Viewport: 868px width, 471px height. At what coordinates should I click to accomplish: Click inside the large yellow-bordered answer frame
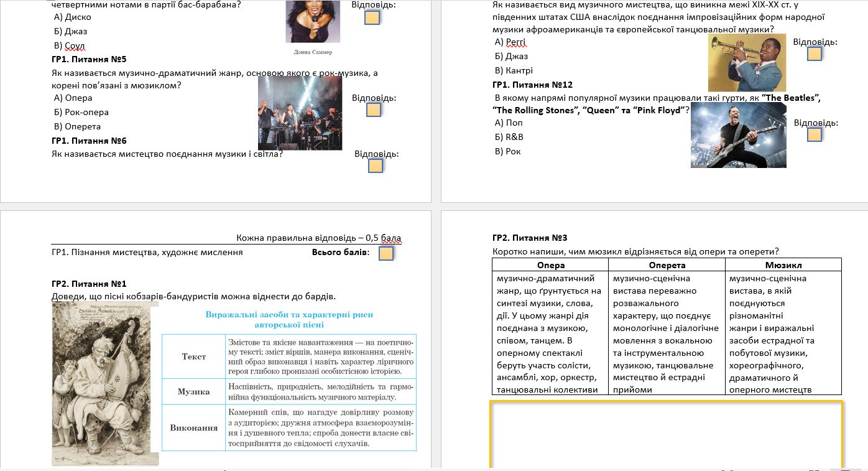(x=666, y=435)
